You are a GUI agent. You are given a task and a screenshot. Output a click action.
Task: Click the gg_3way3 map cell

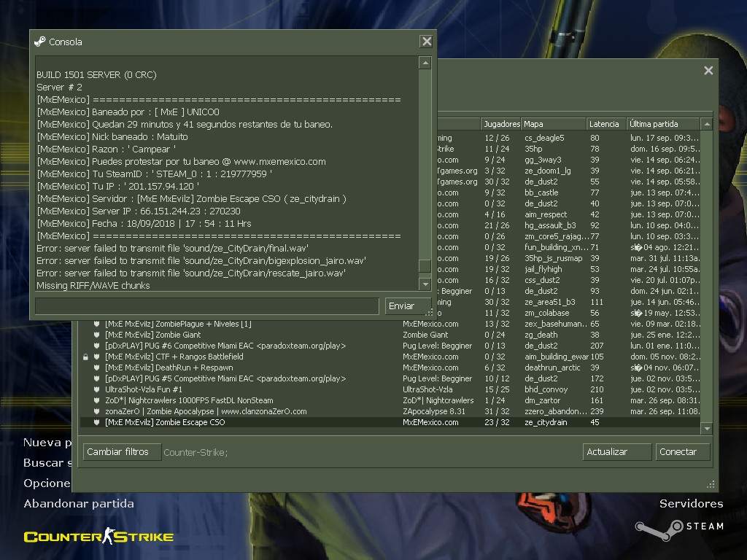point(543,160)
